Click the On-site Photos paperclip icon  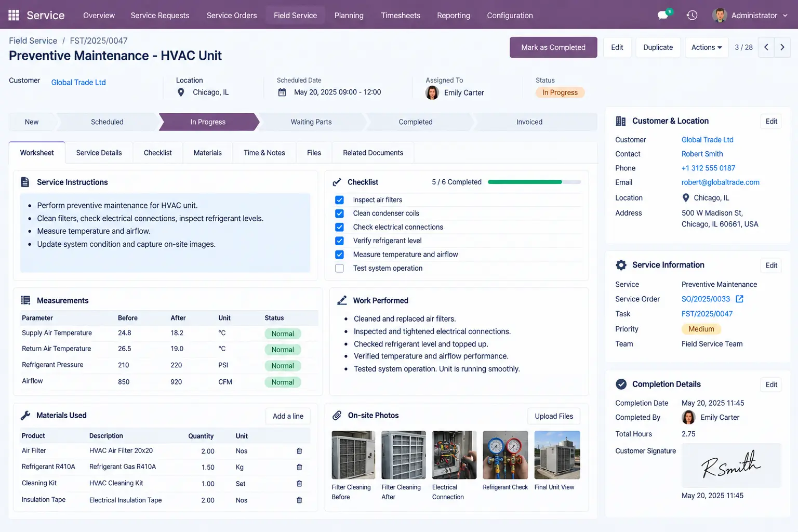(x=337, y=416)
